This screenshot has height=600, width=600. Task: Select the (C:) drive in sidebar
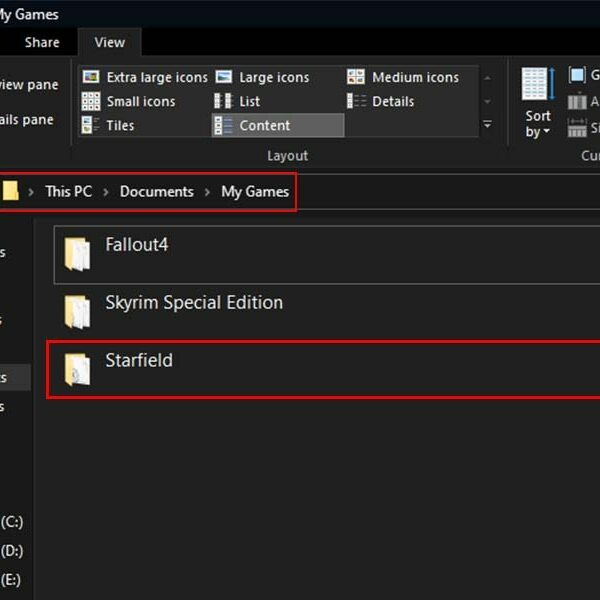12,522
